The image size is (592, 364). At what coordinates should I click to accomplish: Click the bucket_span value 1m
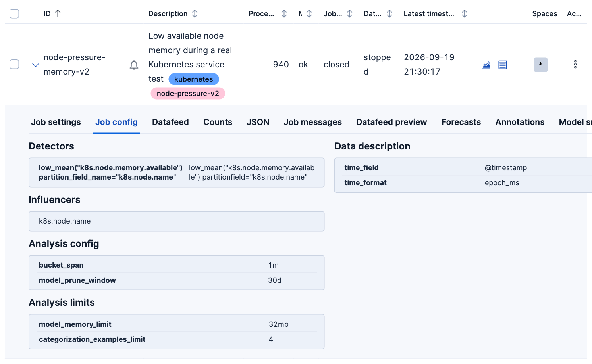tap(274, 265)
